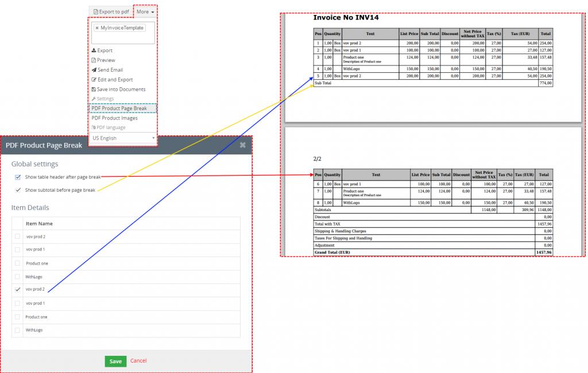
Task: Open the More dropdown menu
Action: click(x=146, y=11)
